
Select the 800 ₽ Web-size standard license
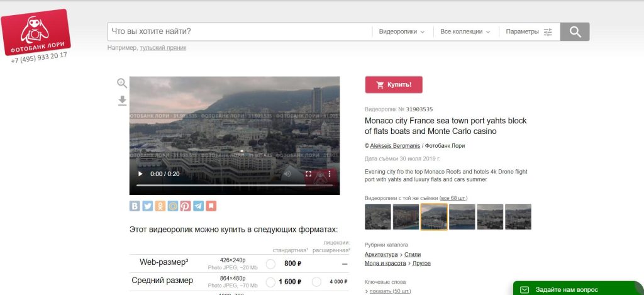[x=271, y=264]
